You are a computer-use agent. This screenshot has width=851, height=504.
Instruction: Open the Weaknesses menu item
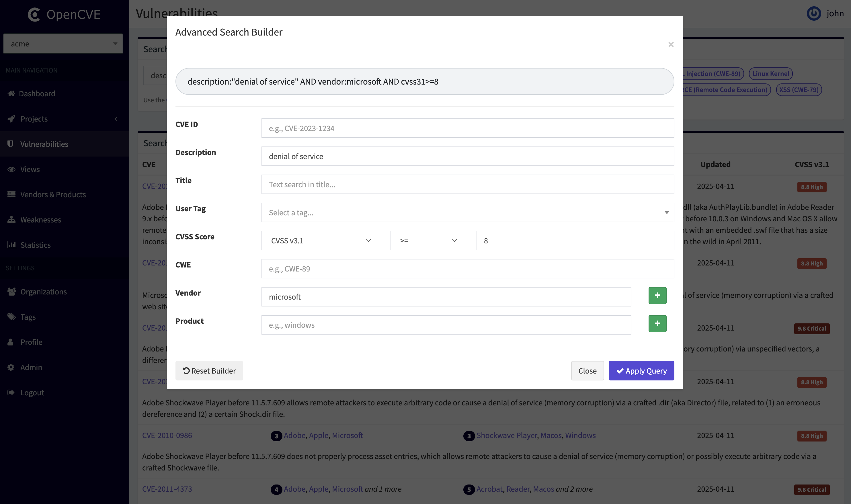point(64,219)
